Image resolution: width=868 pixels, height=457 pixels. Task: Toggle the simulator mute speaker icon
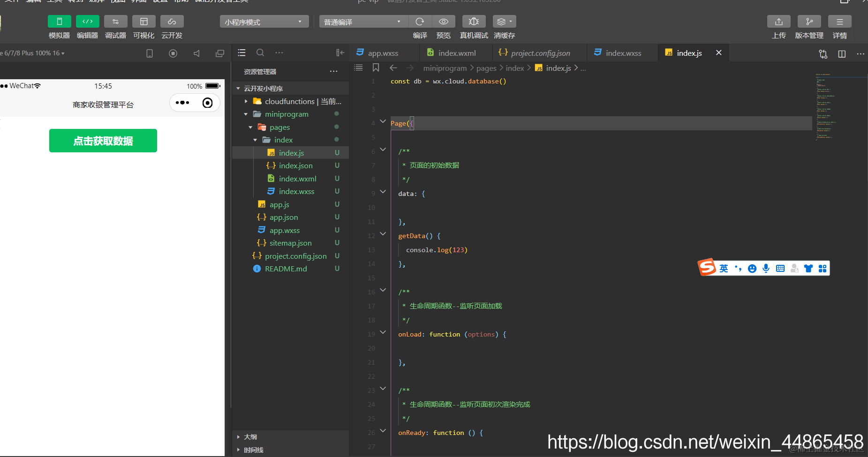tap(196, 53)
